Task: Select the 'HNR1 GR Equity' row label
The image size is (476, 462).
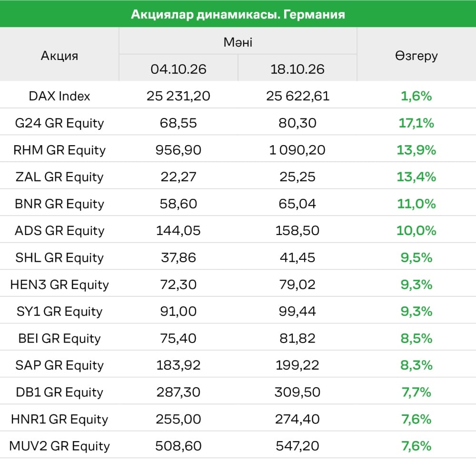Action: (x=59, y=419)
